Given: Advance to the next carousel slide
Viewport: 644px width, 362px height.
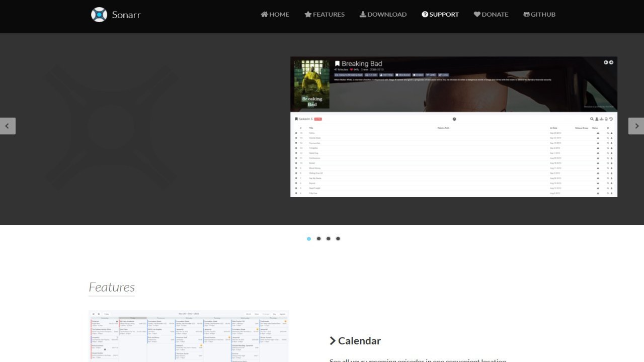Looking at the screenshot, I should [636, 126].
